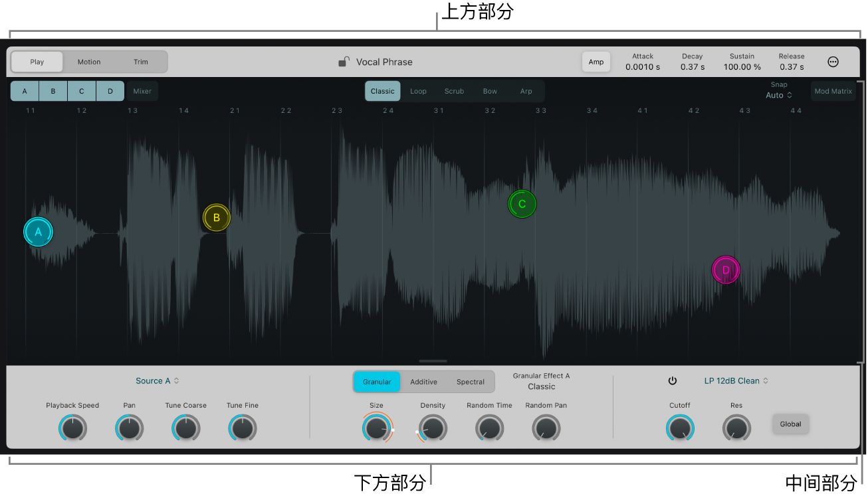Image resolution: width=868 pixels, height=496 pixels.
Task: Open the Snap Auto pop-up menu
Action: (779, 95)
